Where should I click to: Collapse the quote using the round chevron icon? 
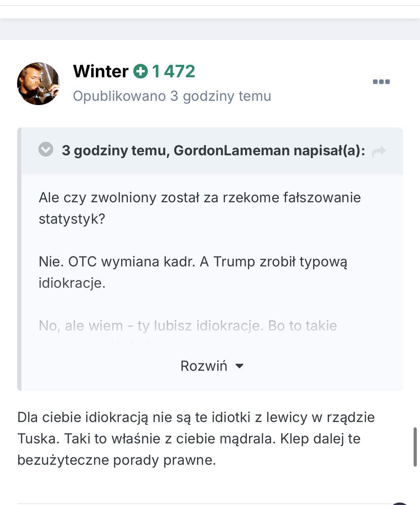pos(46,150)
